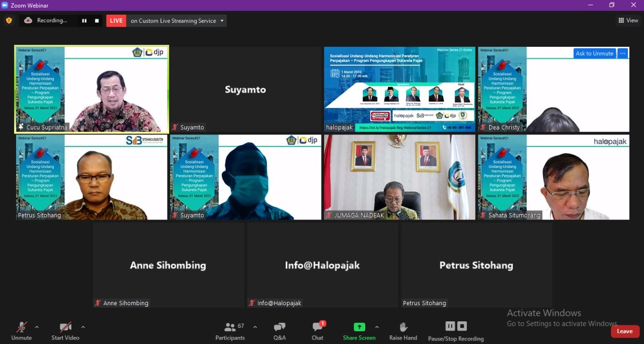
Task: Stop recording from the top recording indicator
Action: click(x=97, y=21)
